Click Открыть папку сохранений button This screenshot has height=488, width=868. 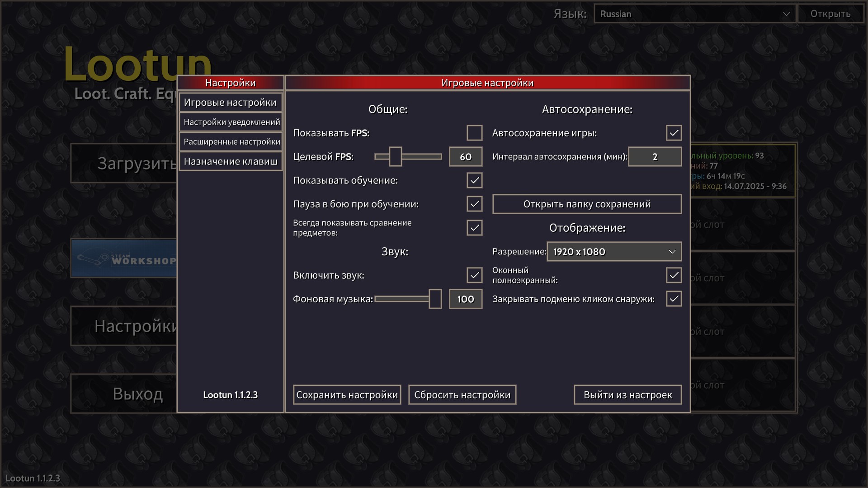coord(587,204)
